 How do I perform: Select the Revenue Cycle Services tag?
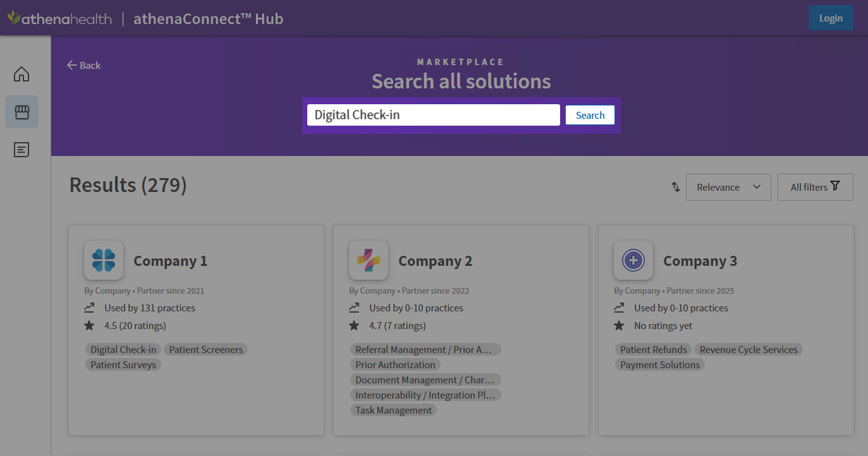tap(749, 349)
